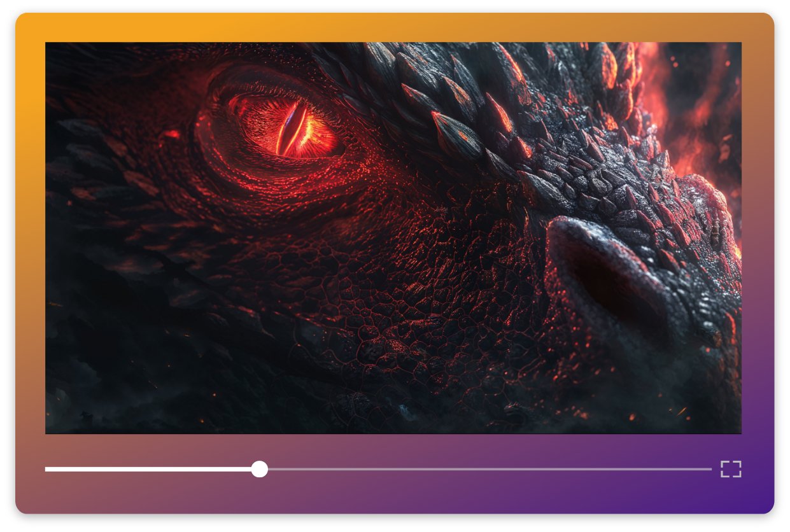
Task: Seek to the far end of progress track
Action: [709, 469]
